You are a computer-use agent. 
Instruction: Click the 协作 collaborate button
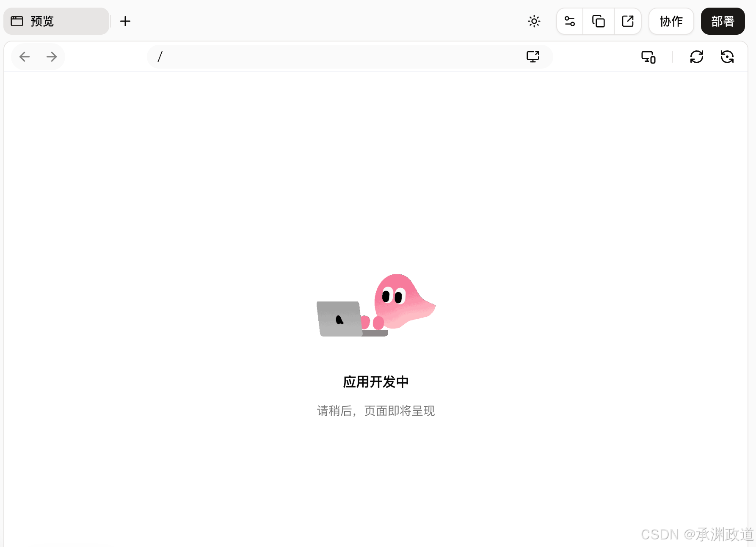671,21
